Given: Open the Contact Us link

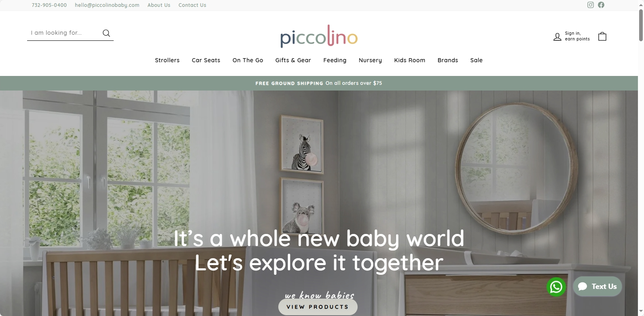Looking at the screenshot, I should pyautogui.click(x=192, y=5).
